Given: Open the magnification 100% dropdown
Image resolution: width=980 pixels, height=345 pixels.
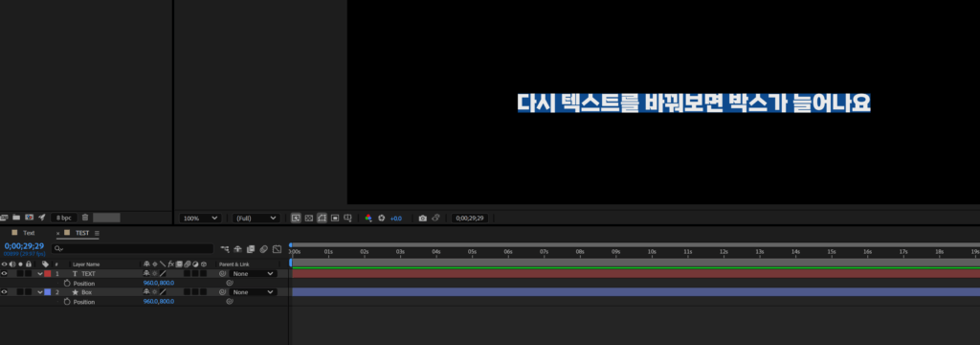Looking at the screenshot, I should coord(200,218).
